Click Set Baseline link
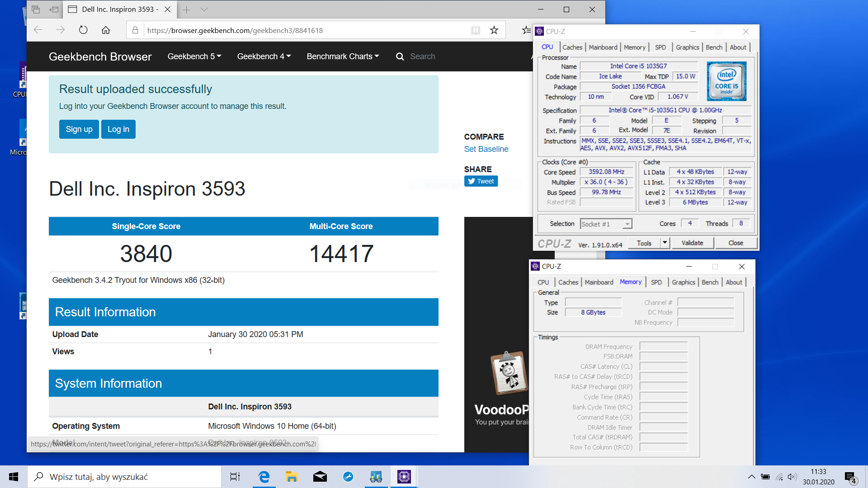Image resolution: width=868 pixels, height=488 pixels. click(486, 149)
